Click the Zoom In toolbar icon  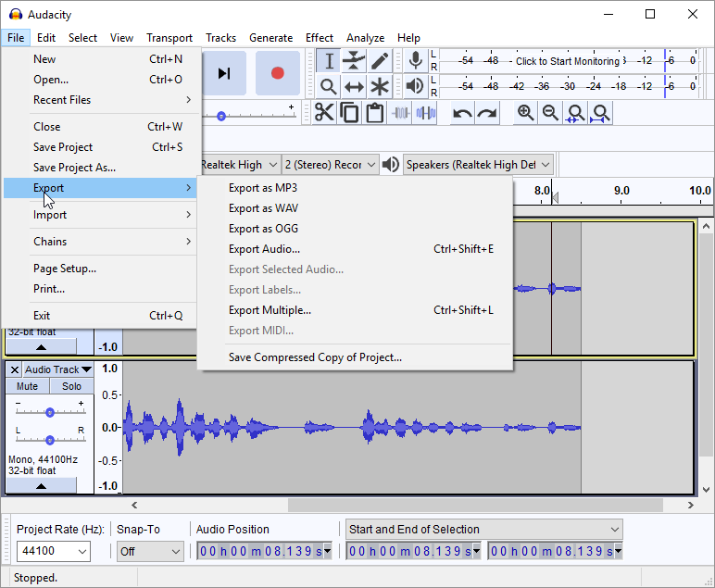click(x=526, y=113)
